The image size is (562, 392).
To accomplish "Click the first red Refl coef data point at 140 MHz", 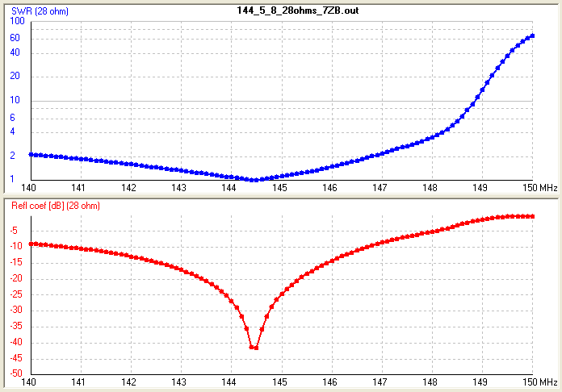I will [x=31, y=244].
